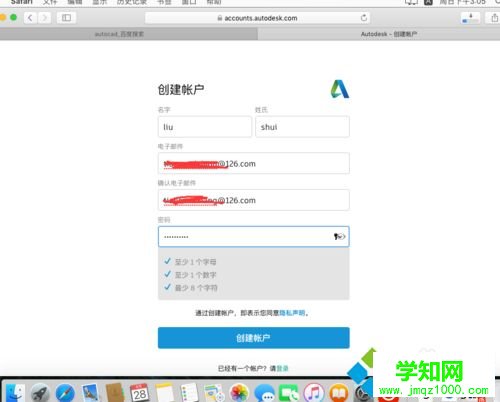This screenshot has height=402, width=500.
Task: Click the blue 创建帐户 button
Action: [x=254, y=338]
